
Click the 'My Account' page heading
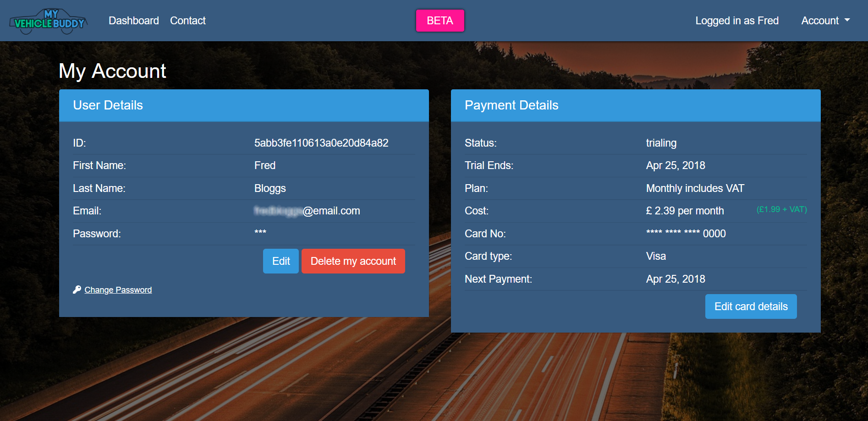[x=112, y=71]
